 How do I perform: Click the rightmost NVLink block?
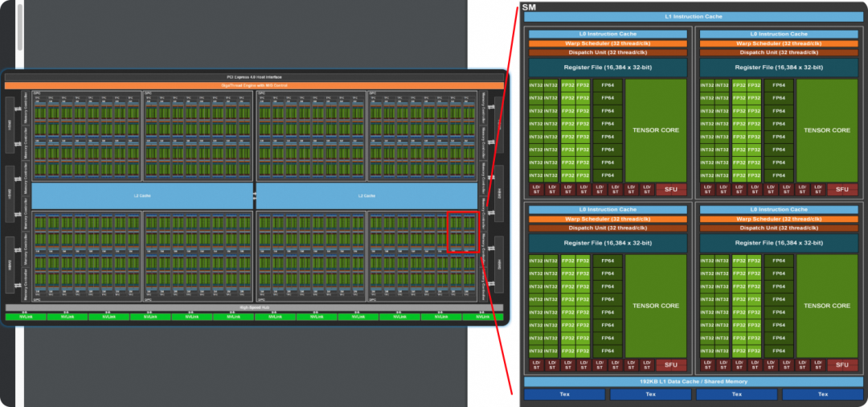click(483, 317)
